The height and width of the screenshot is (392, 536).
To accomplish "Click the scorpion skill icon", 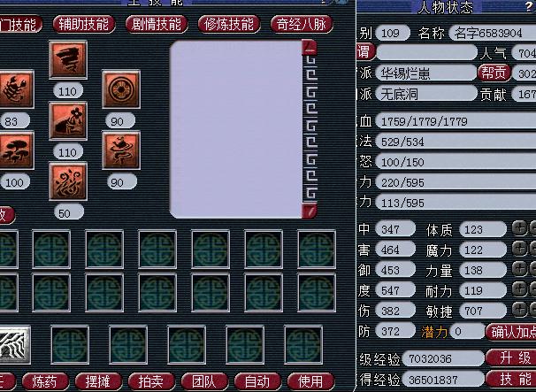I will pyautogui.click(x=16, y=89).
